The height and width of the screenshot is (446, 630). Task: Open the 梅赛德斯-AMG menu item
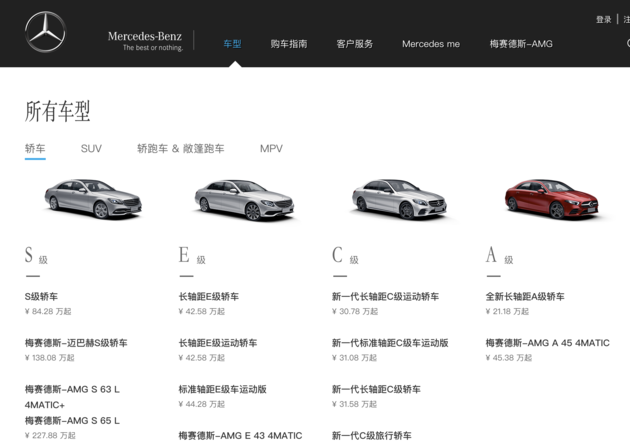click(x=521, y=44)
